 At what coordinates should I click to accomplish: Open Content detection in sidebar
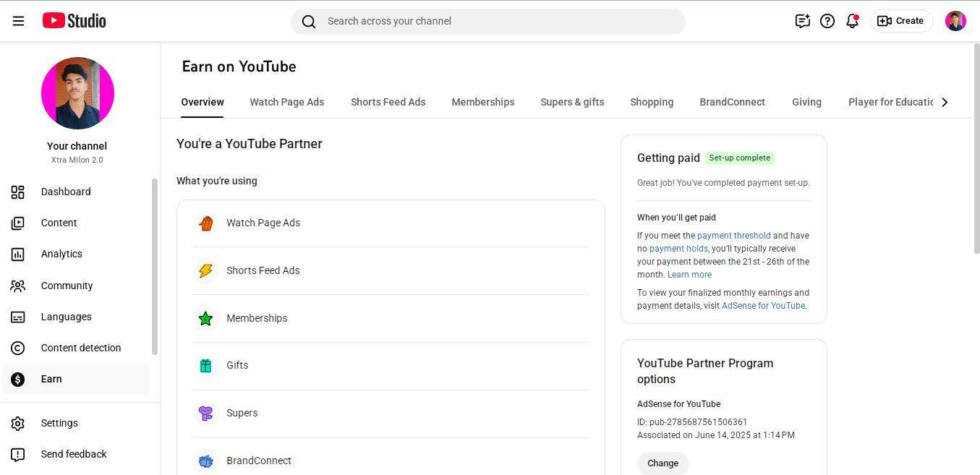(80, 348)
